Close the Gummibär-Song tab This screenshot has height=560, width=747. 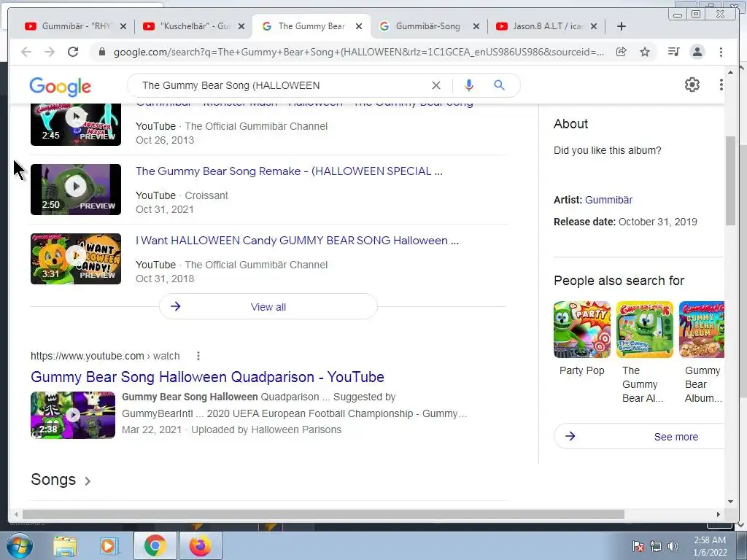click(476, 26)
